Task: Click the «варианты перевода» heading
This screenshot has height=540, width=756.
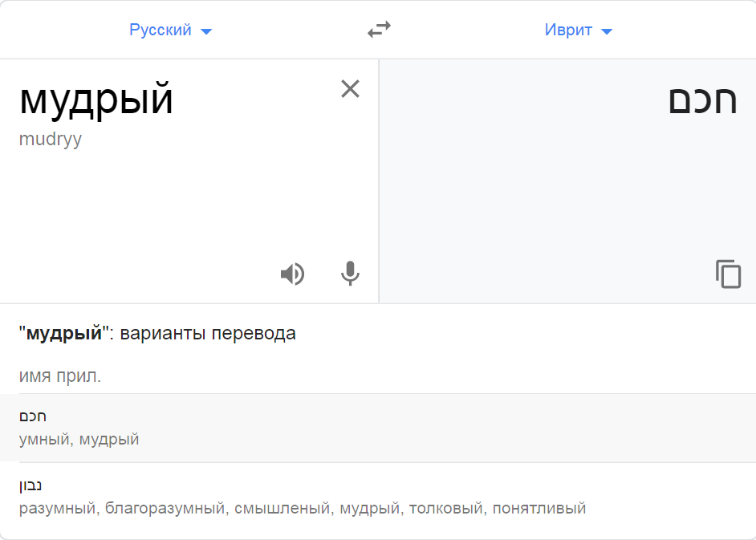Action: pos(208,334)
